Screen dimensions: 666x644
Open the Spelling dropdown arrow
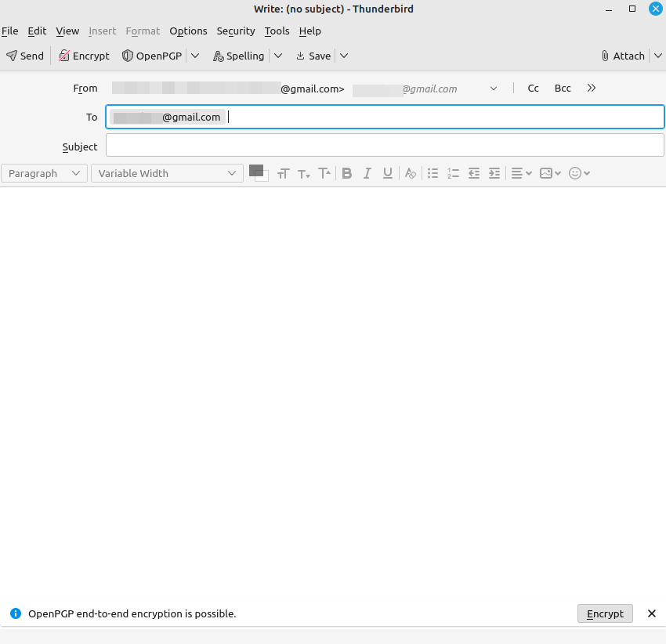[x=278, y=56]
